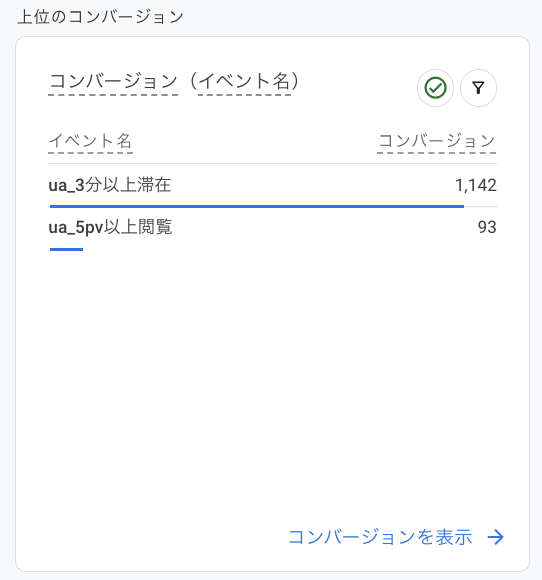This screenshot has height=580, width=542.
Task: Click the blue bar under ua_3分以上滞在
Action: [x=257, y=206]
